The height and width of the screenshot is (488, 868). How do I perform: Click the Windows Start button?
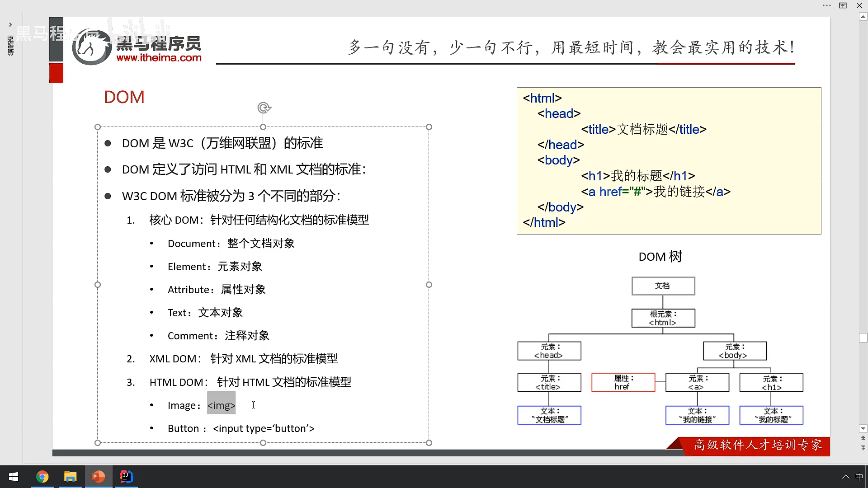pyautogui.click(x=14, y=477)
